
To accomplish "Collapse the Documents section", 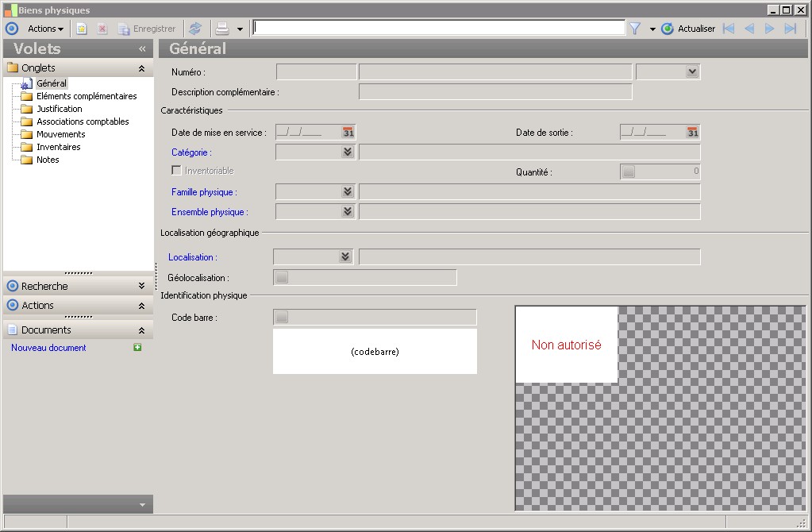I will click(141, 330).
